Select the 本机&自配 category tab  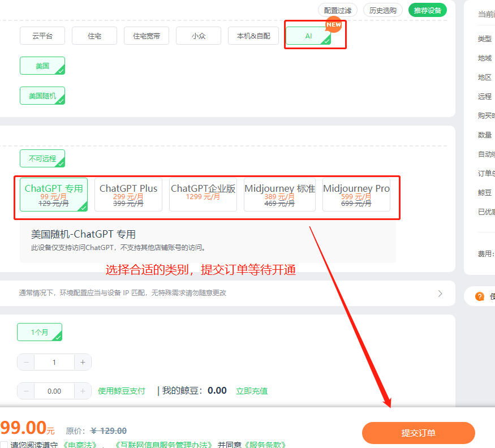(x=253, y=36)
